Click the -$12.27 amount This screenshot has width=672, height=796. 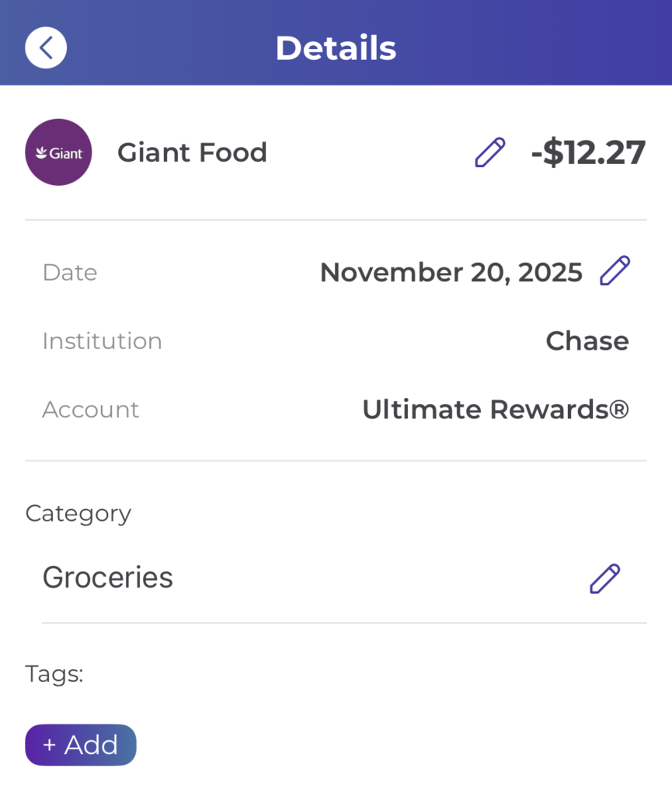[x=588, y=152]
